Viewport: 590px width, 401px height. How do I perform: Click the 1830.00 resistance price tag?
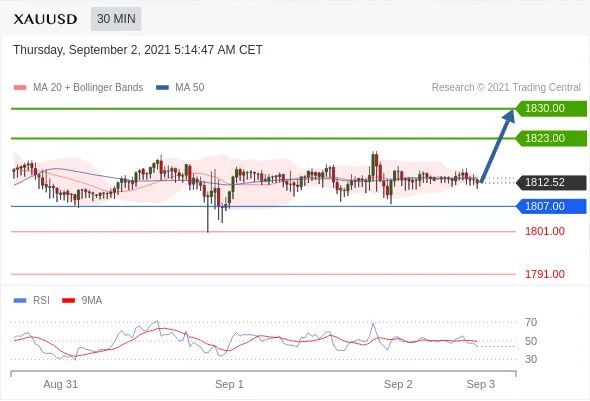coord(551,108)
